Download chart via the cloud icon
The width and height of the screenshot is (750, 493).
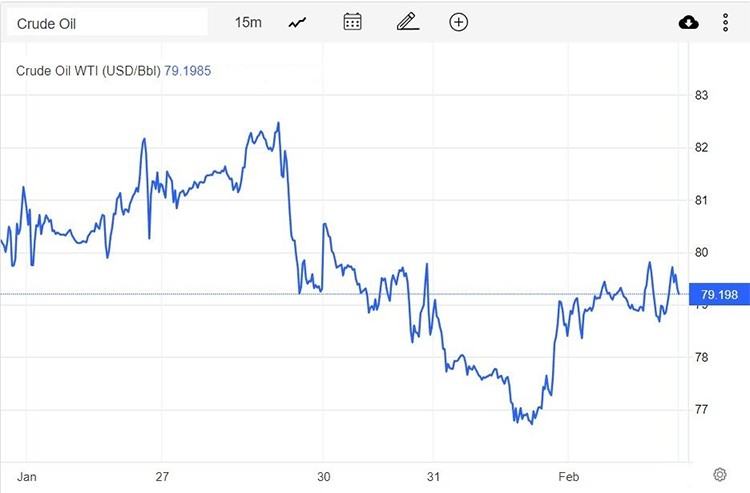tap(688, 23)
